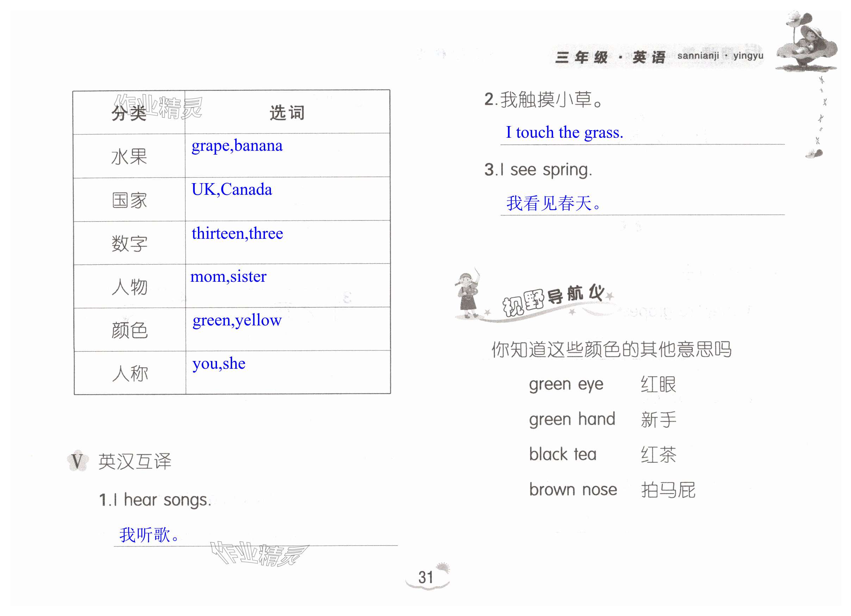This screenshot has width=851, height=616.
Task: Click the answer 我看见春天。
Action: 553,203
